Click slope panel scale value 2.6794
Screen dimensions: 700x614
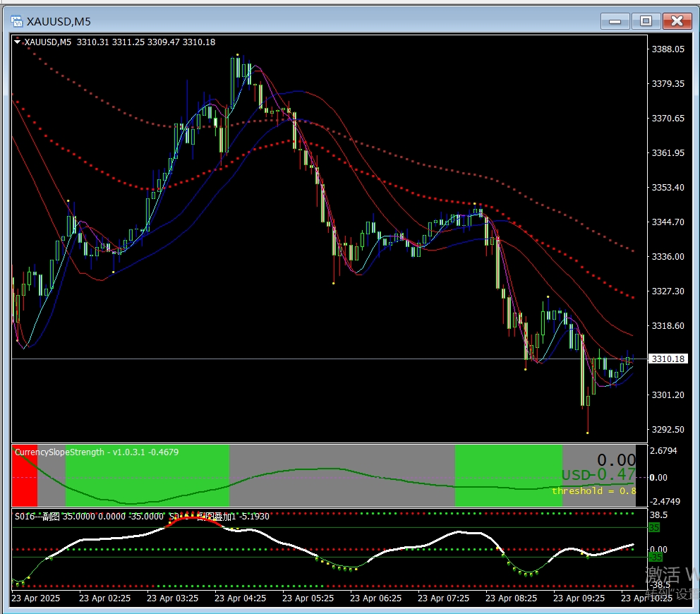(x=664, y=450)
